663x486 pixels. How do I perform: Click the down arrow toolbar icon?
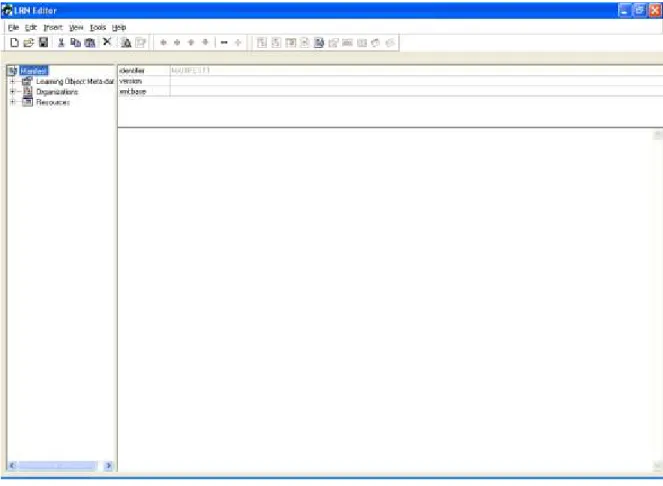(205, 42)
